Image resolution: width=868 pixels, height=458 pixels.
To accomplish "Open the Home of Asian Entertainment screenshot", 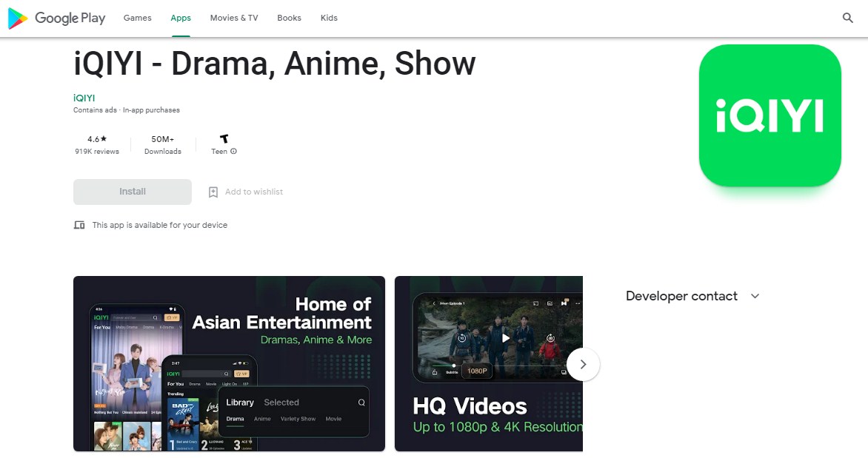I will (229, 364).
